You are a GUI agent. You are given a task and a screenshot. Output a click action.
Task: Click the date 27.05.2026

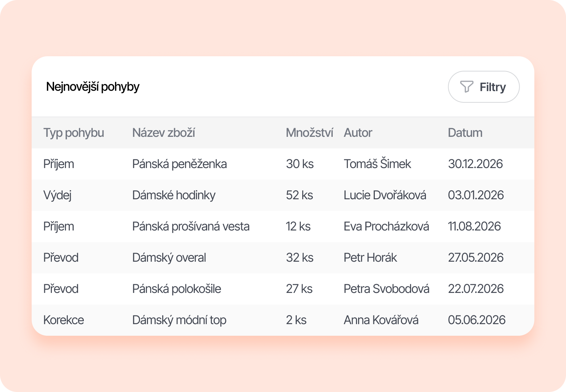click(476, 258)
